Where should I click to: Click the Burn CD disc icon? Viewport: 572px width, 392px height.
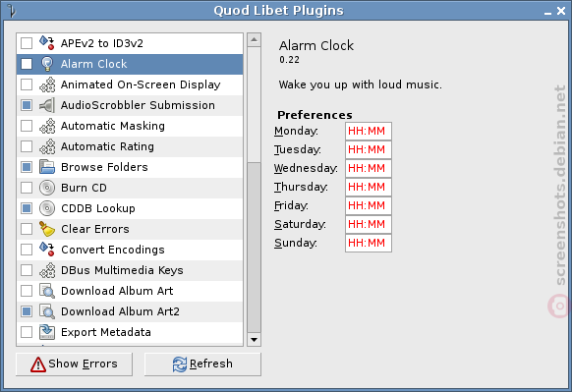(x=47, y=188)
